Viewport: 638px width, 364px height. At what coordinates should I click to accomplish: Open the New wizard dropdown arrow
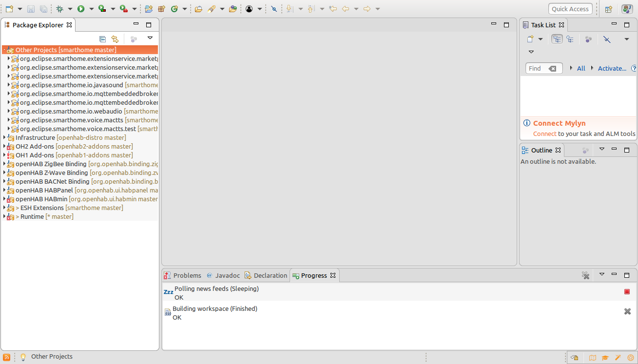coord(20,9)
